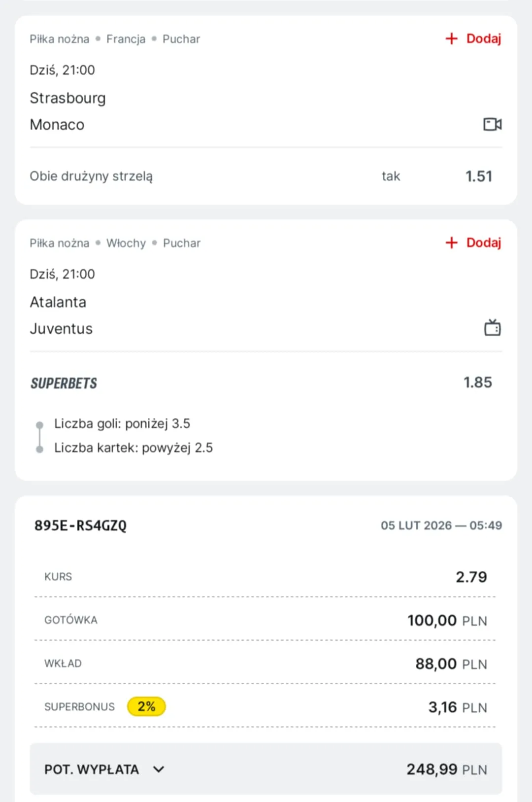This screenshot has width=532, height=802.
Task: Select the 1.51 odds for both teams scoring
Action: [x=478, y=176]
